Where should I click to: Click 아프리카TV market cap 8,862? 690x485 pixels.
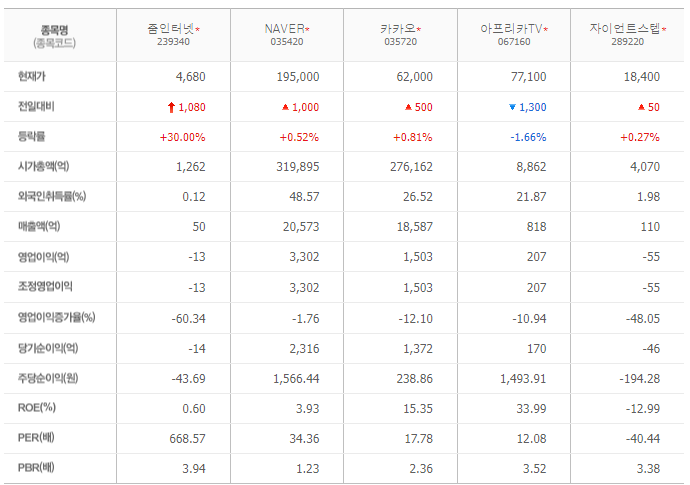[531, 167]
